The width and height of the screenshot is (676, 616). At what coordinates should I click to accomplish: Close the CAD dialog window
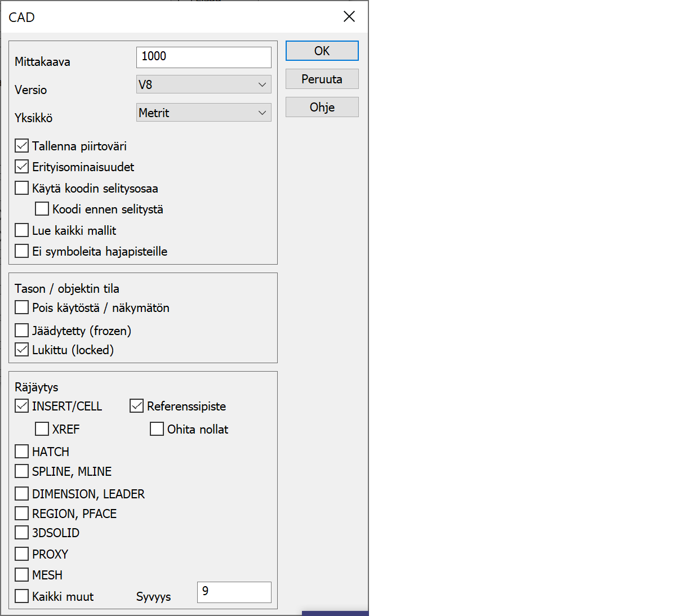(349, 17)
